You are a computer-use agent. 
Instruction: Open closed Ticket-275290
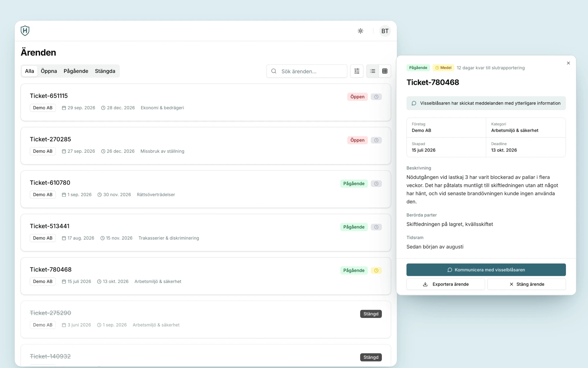click(x=206, y=319)
